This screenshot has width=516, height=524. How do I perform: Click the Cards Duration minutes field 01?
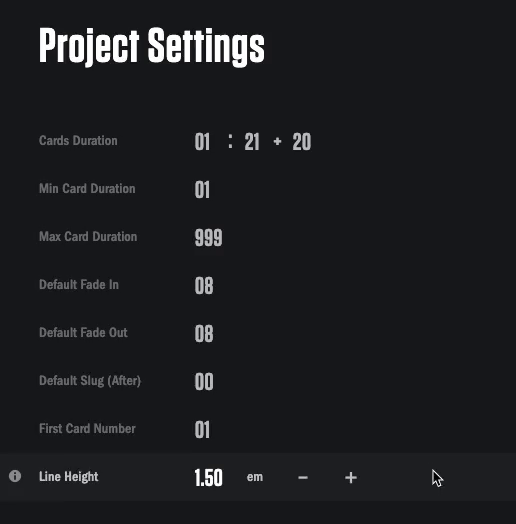pyautogui.click(x=202, y=142)
